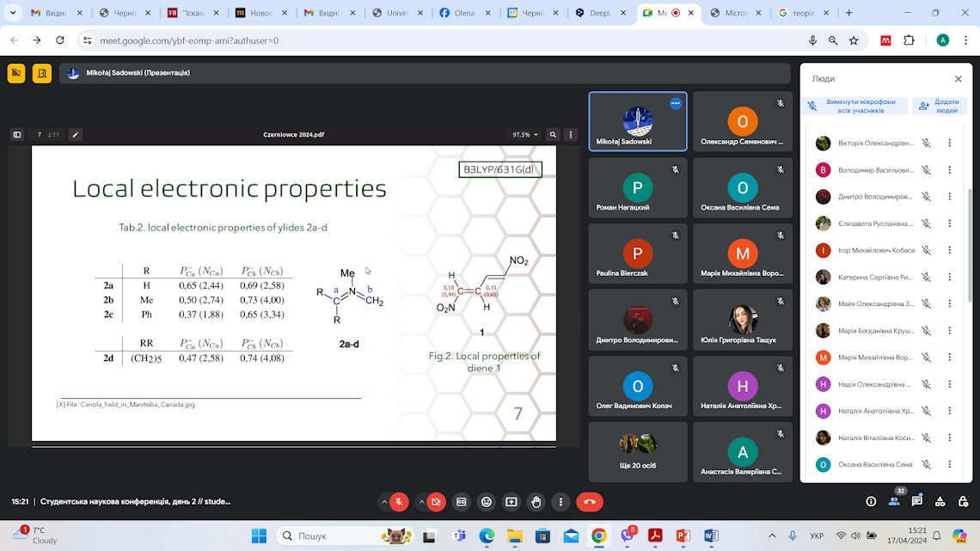
Task: Open meeting details info icon
Action: point(871,502)
